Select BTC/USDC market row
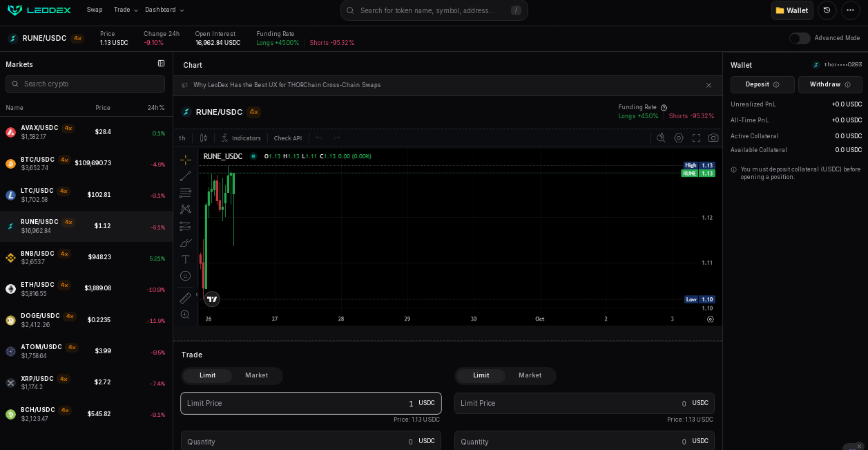The image size is (868, 450). pos(86,163)
